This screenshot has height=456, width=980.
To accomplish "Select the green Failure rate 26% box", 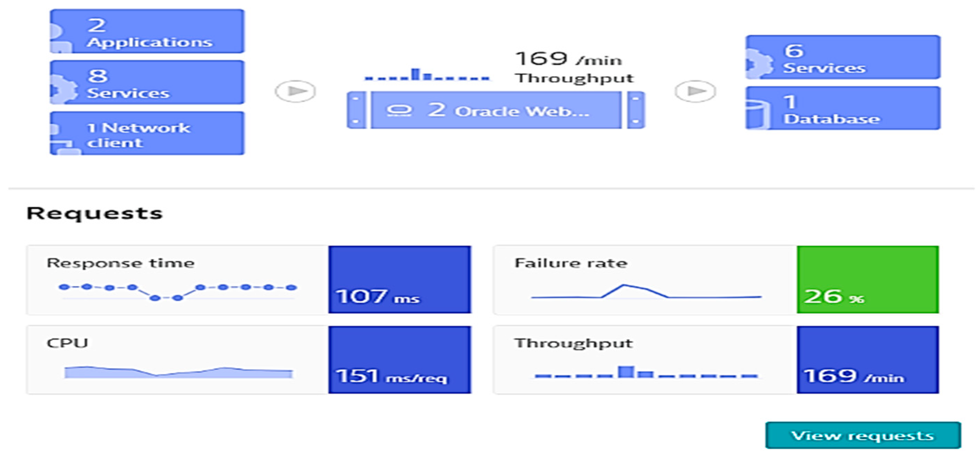I will coord(868,280).
